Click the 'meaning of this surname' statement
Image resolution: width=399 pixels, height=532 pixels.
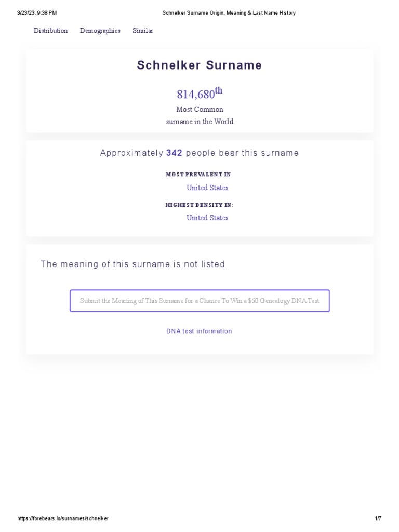pos(134,264)
